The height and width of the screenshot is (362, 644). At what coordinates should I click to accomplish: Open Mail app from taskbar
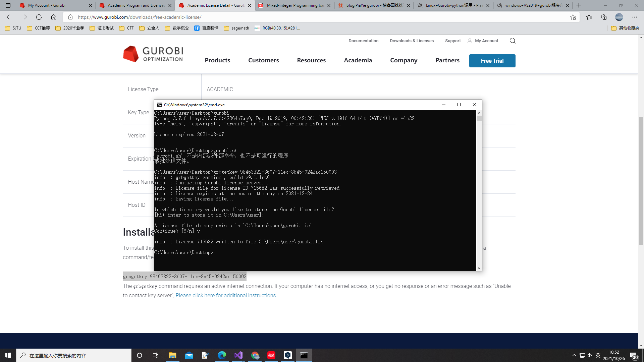click(189, 355)
